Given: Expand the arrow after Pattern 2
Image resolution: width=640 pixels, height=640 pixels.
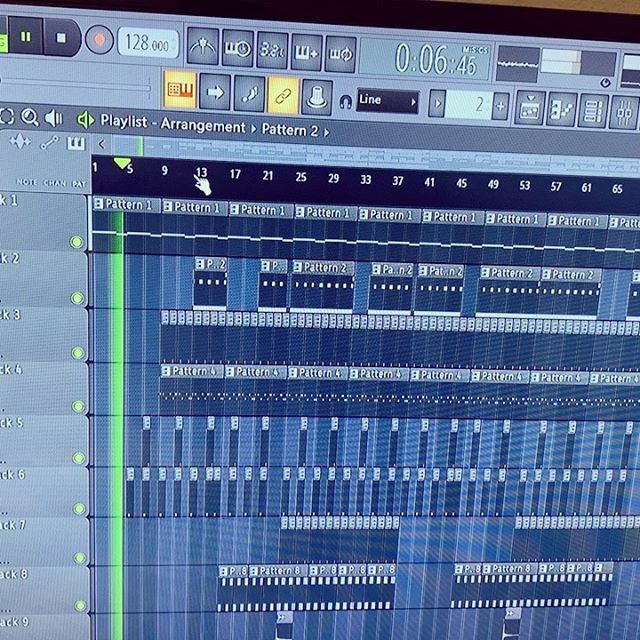Looking at the screenshot, I should 327,132.
